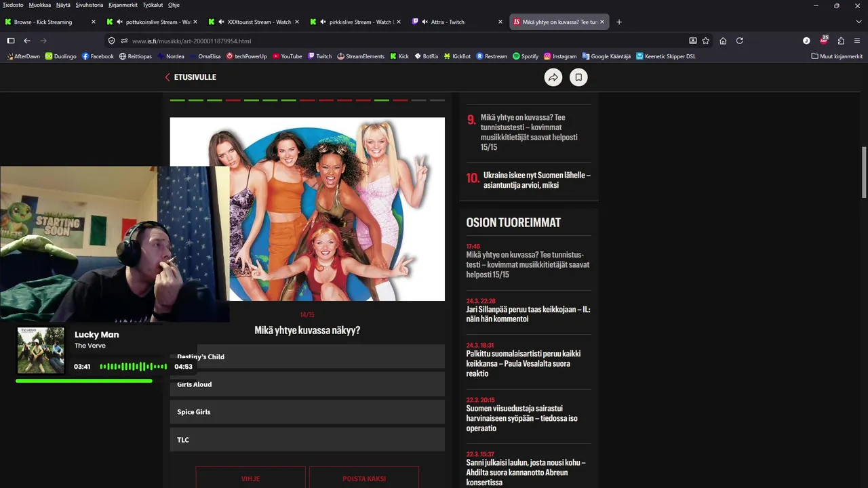Open Nordea bookmark
The width and height of the screenshot is (868, 488).
(x=171, y=56)
